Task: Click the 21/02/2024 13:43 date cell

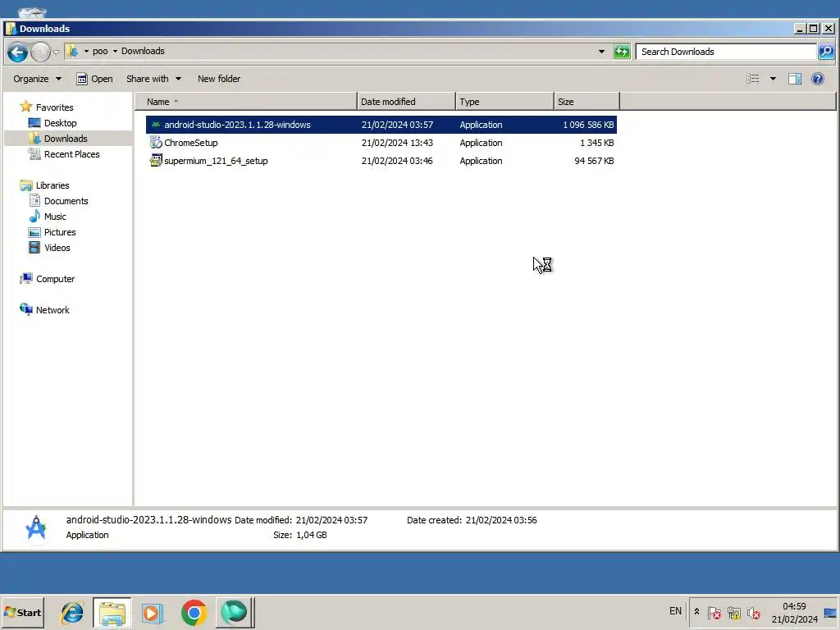Action: (397, 143)
